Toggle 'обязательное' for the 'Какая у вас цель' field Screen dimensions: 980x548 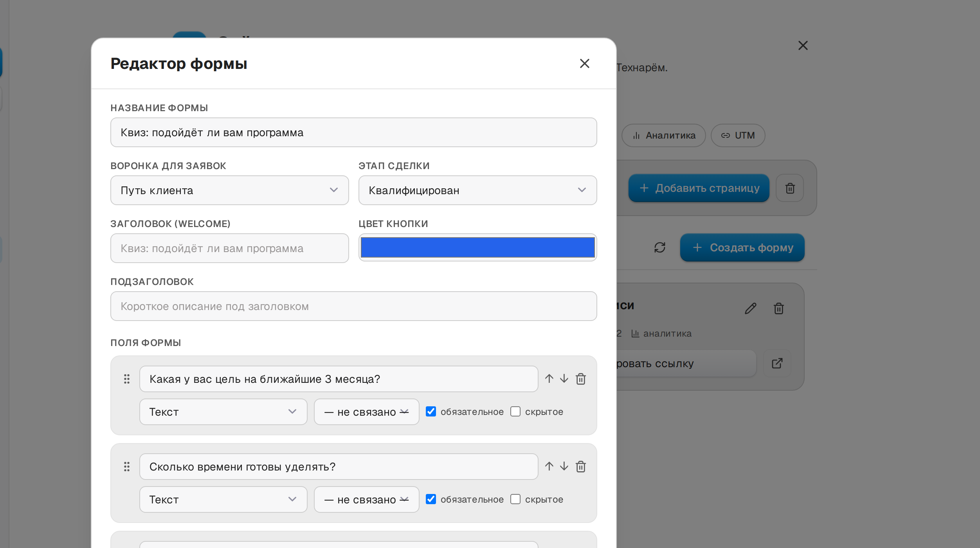(431, 411)
